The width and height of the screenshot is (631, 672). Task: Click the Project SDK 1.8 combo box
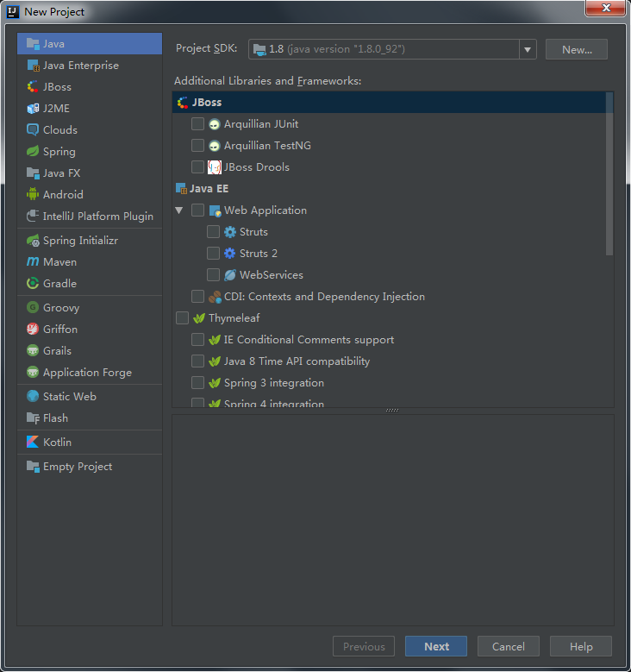click(x=392, y=49)
